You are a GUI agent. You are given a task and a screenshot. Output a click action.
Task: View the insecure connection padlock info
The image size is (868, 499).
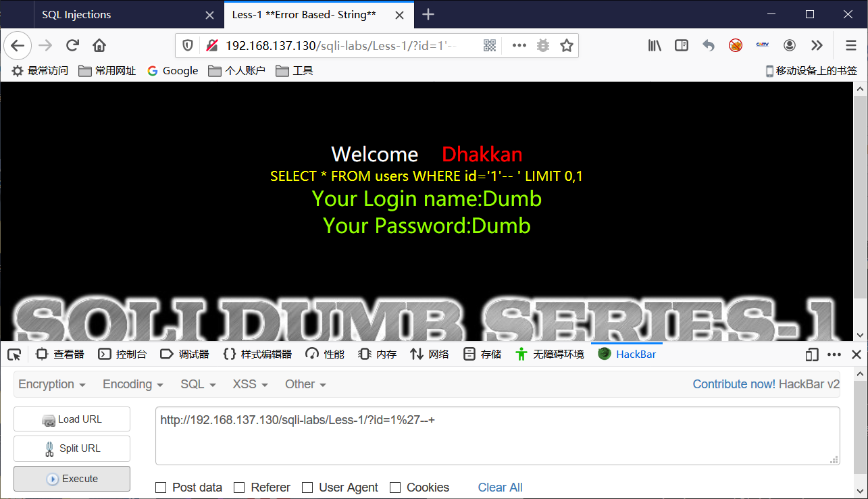212,45
